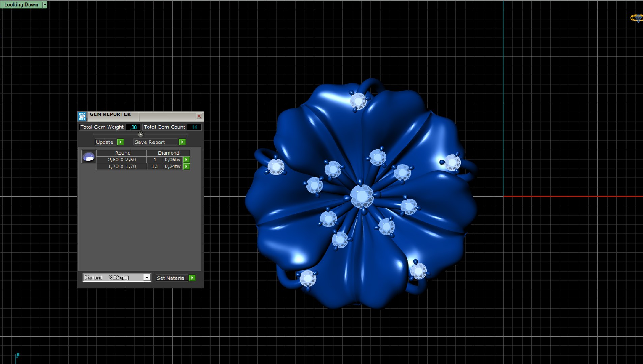Select the 1,70 X 1,70 size cell

click(x=122, y=166)
